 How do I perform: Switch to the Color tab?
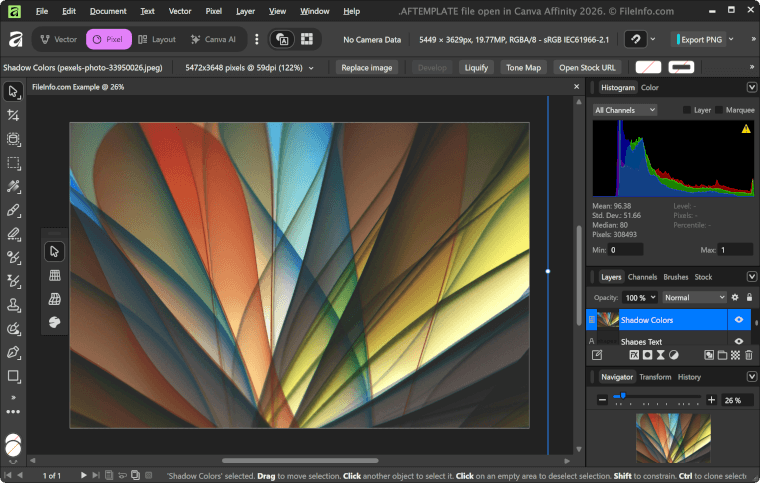[649, 87]
